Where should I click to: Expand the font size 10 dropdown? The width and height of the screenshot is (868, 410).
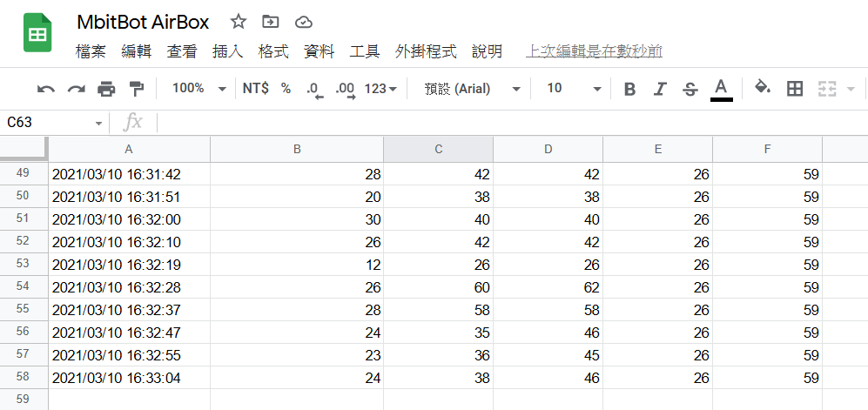pyautogui.click(x=574, y=89)
